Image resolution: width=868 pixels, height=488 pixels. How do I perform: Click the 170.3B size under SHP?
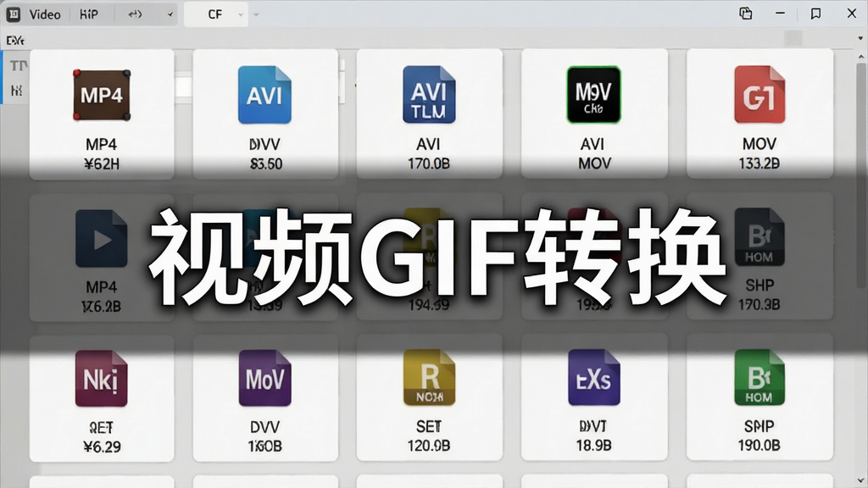point(759,305)
